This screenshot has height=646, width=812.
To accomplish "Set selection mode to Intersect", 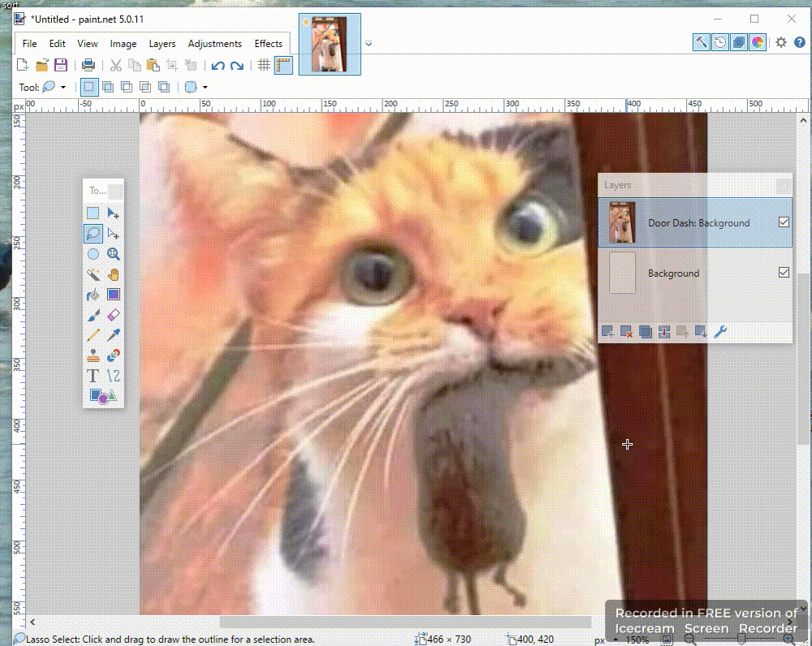I will pos(145,87).
